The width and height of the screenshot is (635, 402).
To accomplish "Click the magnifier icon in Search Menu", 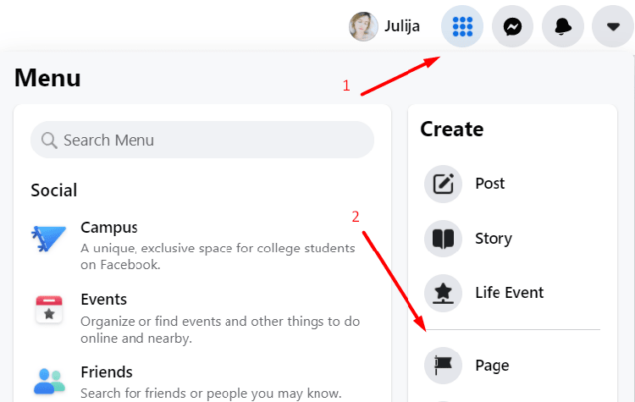I will pos(49,140).
